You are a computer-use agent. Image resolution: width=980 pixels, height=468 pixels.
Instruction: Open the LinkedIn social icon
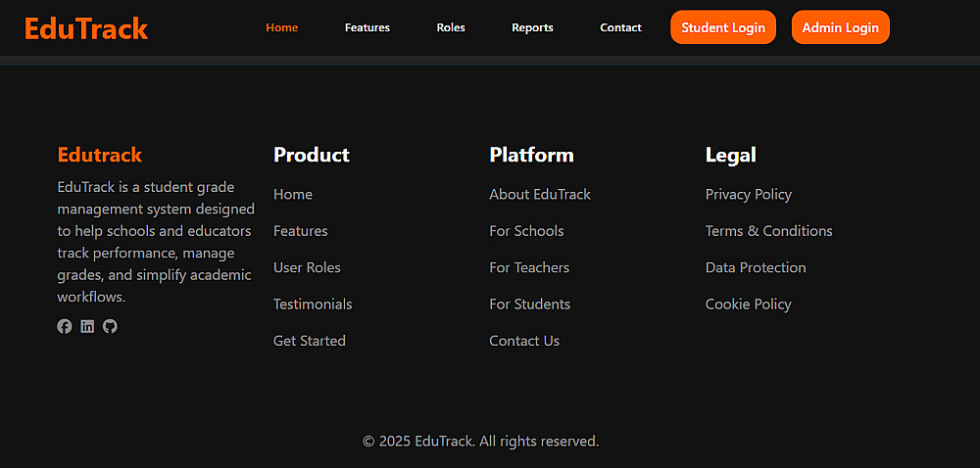pos(87,326)
